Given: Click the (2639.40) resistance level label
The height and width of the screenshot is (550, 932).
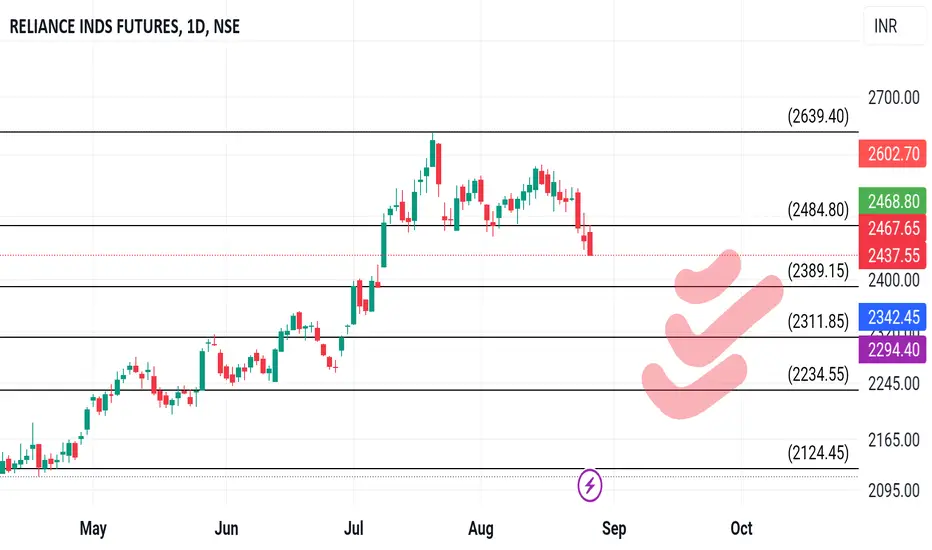Looking at the screenshot, I should pos(818,116).
